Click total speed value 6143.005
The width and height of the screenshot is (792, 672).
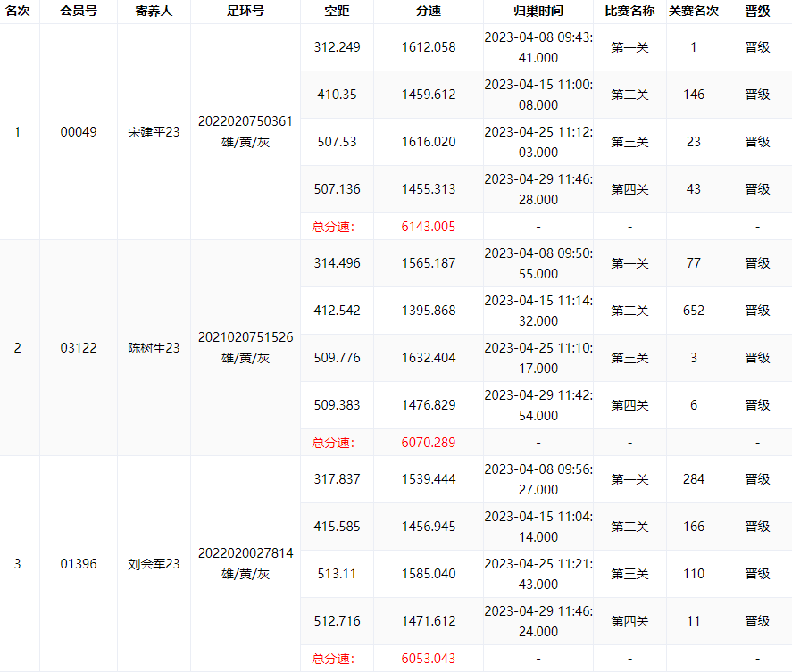pos(429,227)
